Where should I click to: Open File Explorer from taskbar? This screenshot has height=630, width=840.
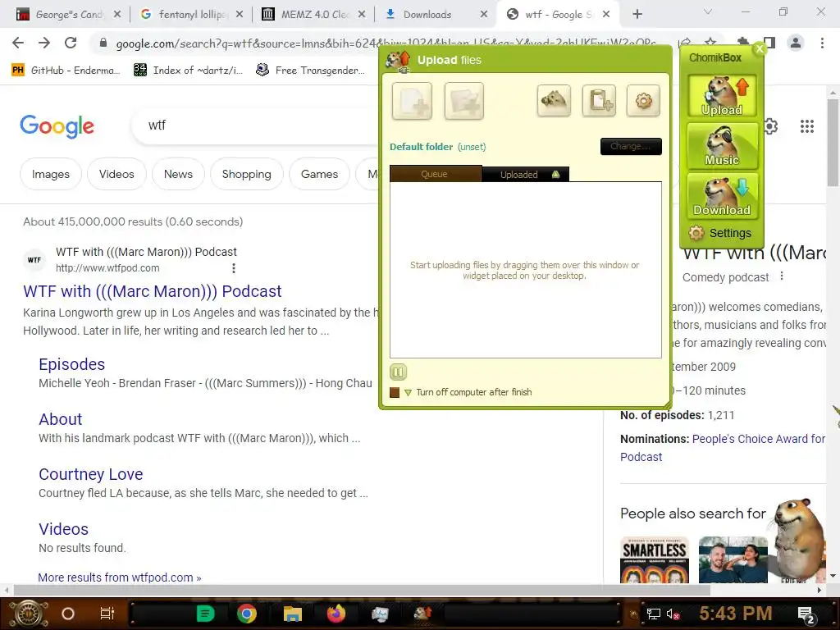[293, 614]
